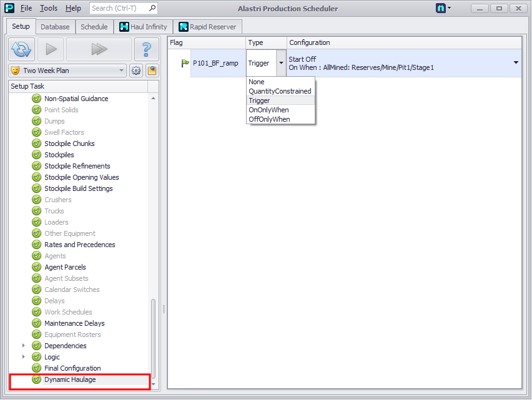Click the Search (Ctrl-T) input field
The image size is (532, 400).
119,8
